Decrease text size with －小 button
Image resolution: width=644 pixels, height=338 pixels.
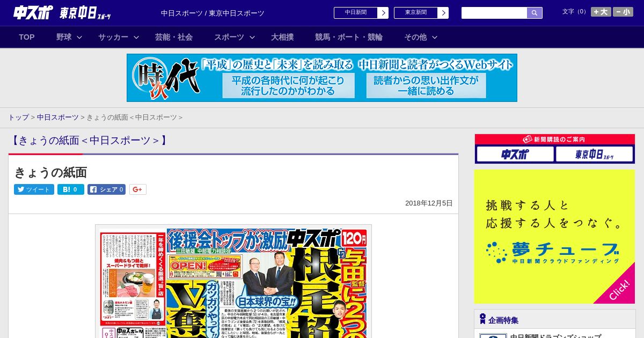coord(623,12)
